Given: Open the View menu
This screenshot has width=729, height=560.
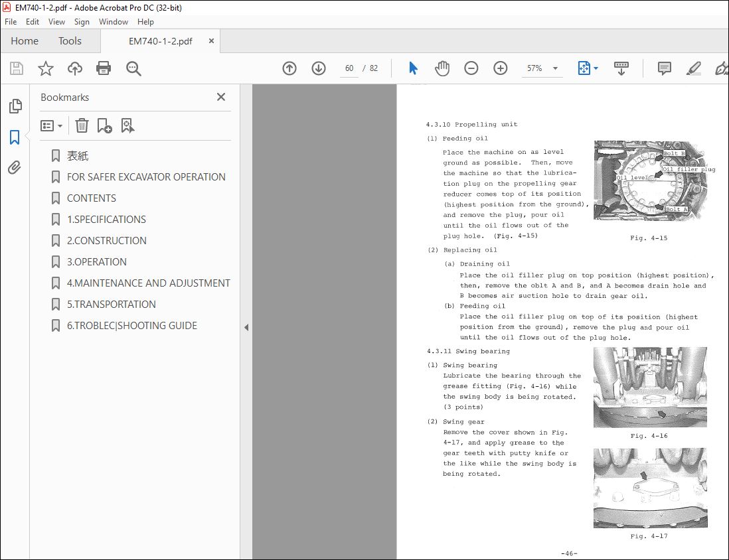Looking at the screenshot, I should 56,22.
